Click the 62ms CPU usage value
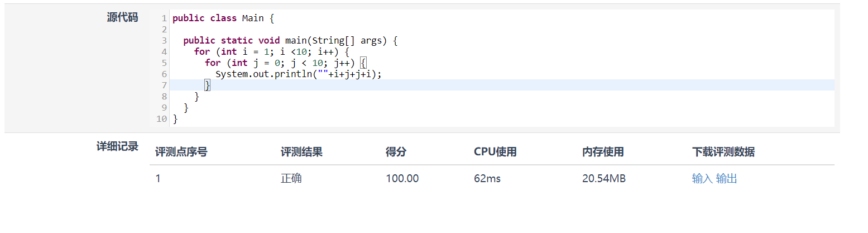 coord(487,179)
